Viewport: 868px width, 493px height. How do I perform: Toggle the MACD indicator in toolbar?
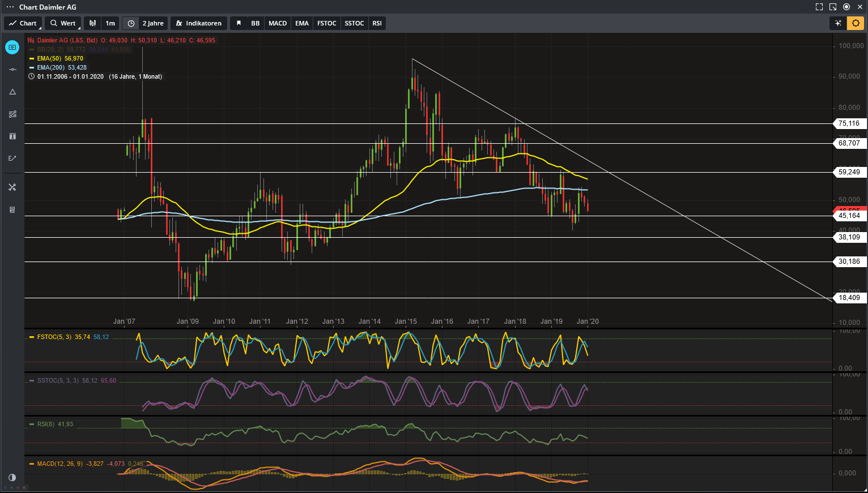click(278, 23)
